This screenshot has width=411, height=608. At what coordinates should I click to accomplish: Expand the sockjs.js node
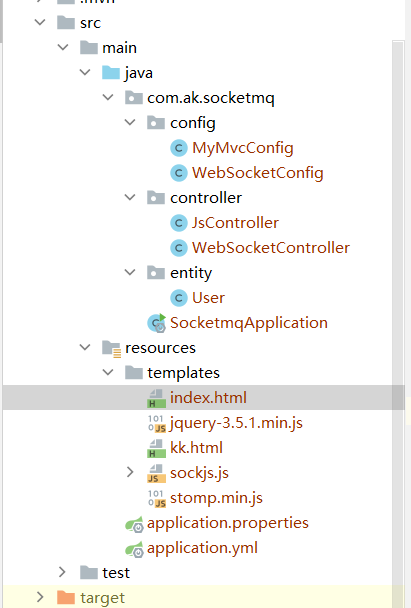[130, 472]
